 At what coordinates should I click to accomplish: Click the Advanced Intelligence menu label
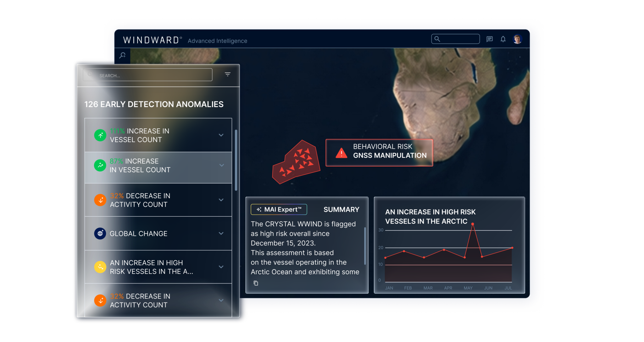217,41
